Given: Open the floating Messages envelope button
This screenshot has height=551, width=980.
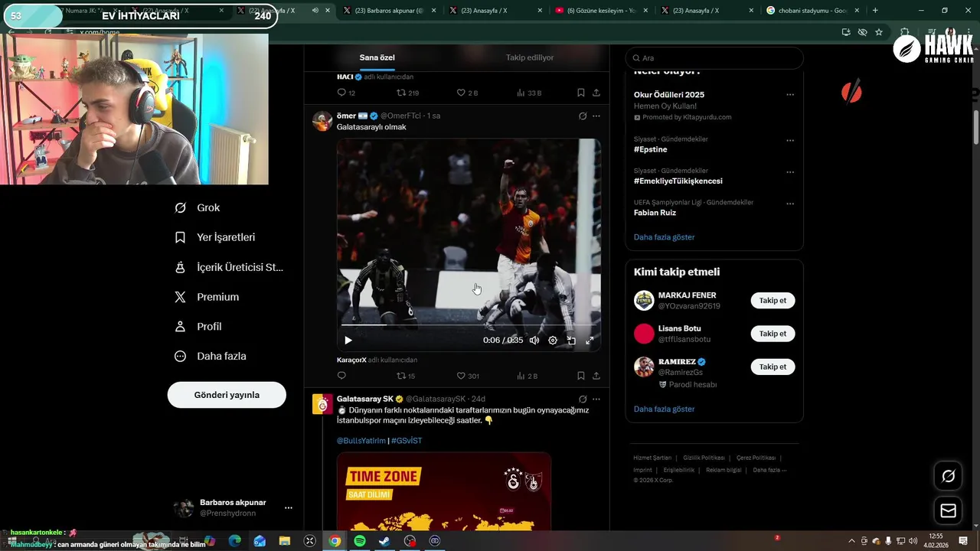Looking at the screenshot, I should [948, 510].
